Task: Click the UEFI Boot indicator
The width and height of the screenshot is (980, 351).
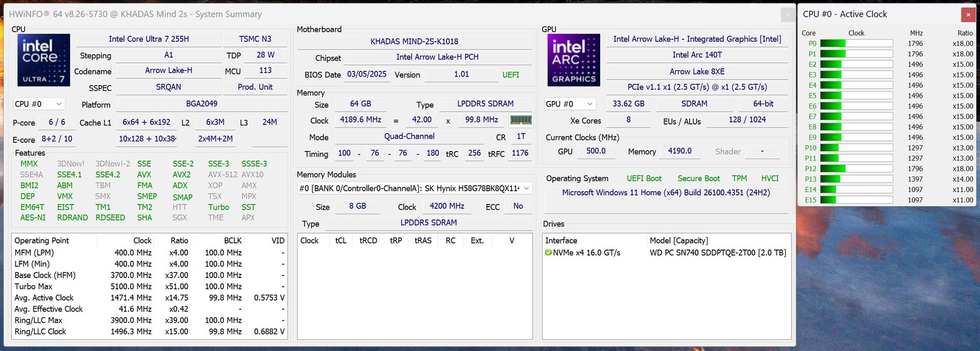Action: tap(644, 179)
